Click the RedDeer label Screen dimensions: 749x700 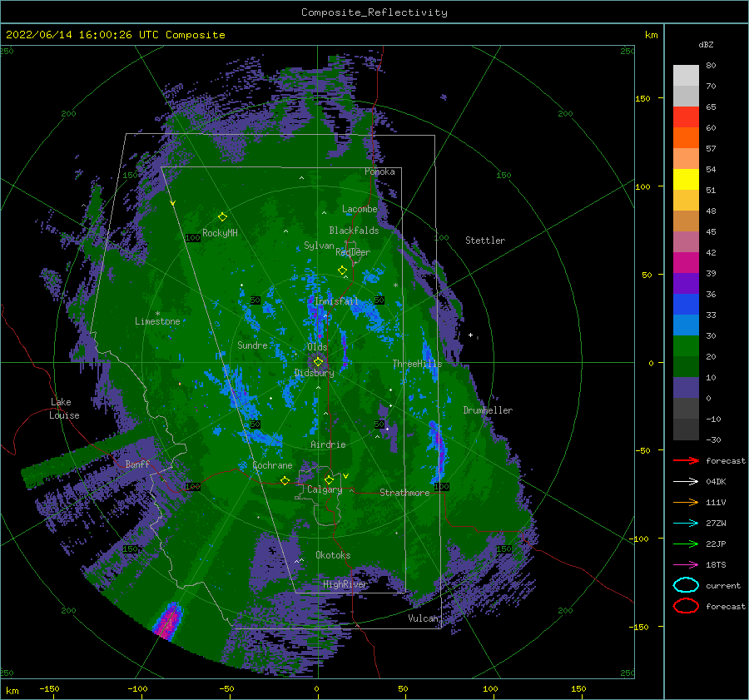353,252
